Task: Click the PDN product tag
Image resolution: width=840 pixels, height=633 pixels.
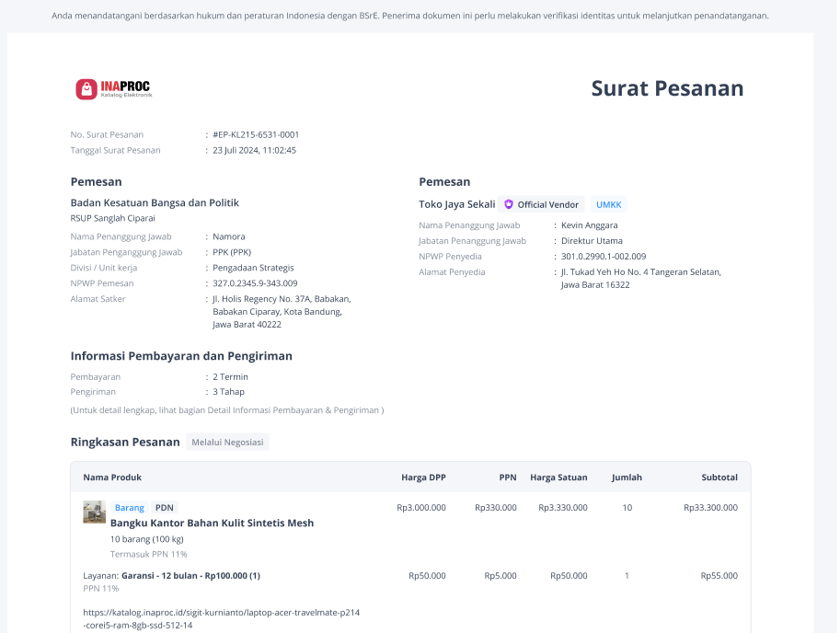Action: coord(165,508)
